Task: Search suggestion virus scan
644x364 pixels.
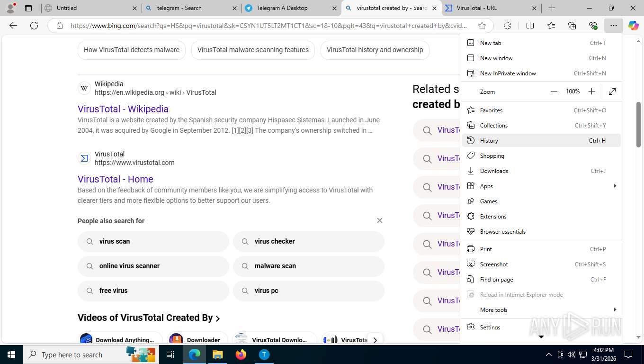Action: (x=153, y=241)
